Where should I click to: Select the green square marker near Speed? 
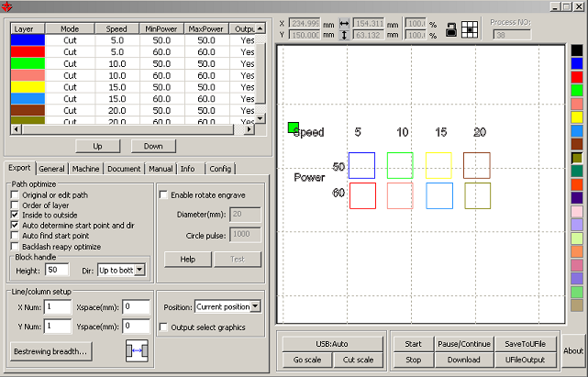coord(293,128)
